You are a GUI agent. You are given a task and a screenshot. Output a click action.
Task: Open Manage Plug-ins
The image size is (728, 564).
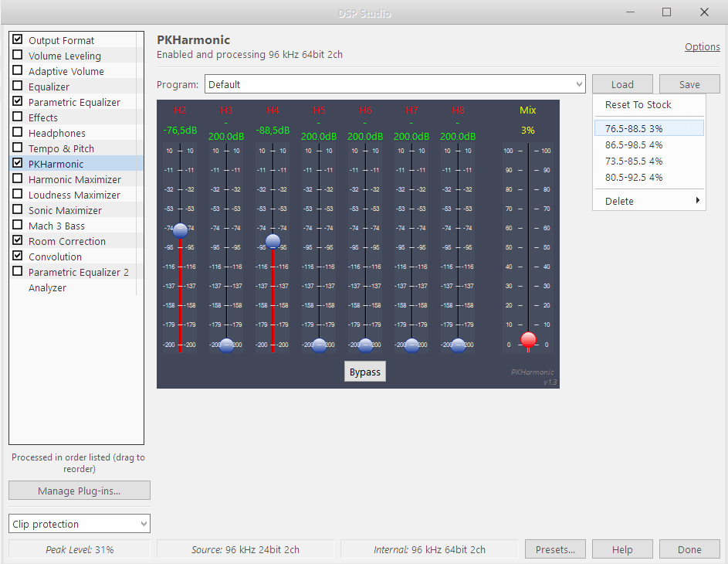click(80, 491)
